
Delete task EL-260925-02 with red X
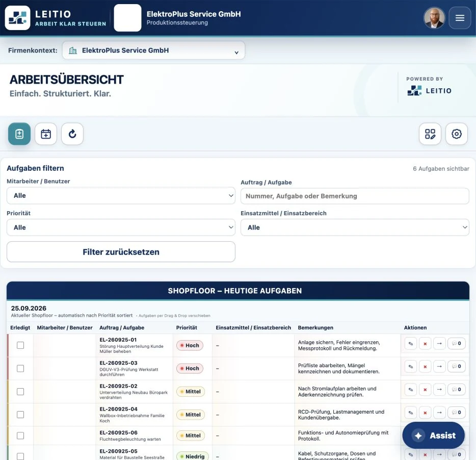[425, 390]
